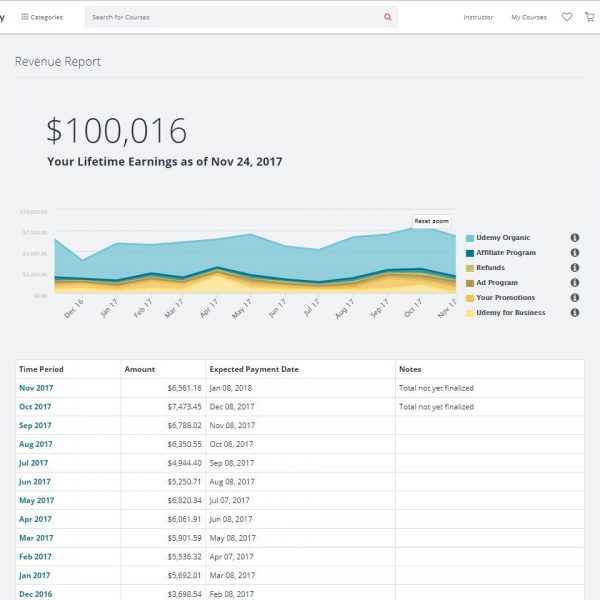
Task: Open the Instructor menu
Action: pyautogui.click(x=478, y=17)
